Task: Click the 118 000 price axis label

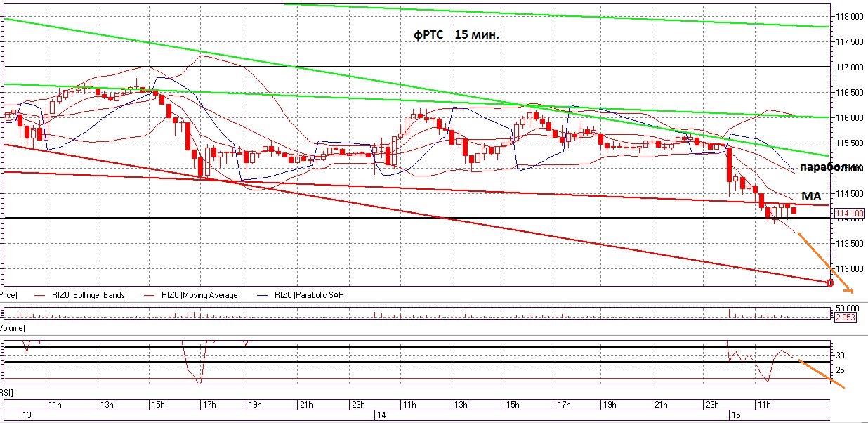Action: [x=848, y=16]
